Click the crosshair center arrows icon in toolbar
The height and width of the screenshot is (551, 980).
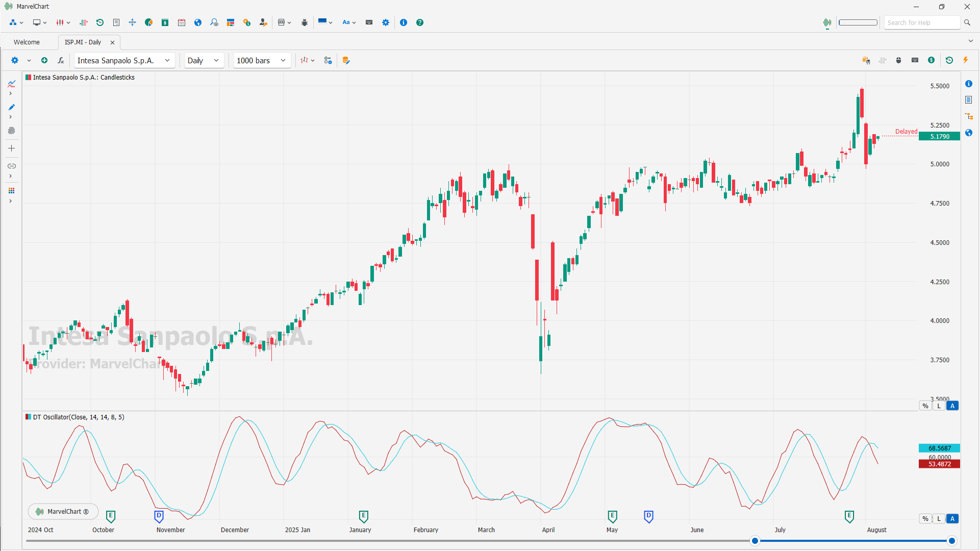click(132, 22)
